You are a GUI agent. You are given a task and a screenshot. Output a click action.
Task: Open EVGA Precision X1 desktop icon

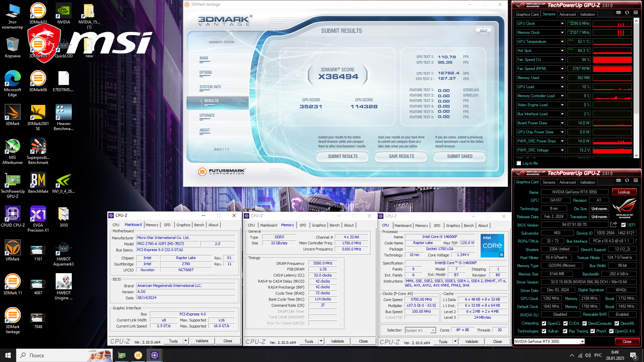coord(38,219)
